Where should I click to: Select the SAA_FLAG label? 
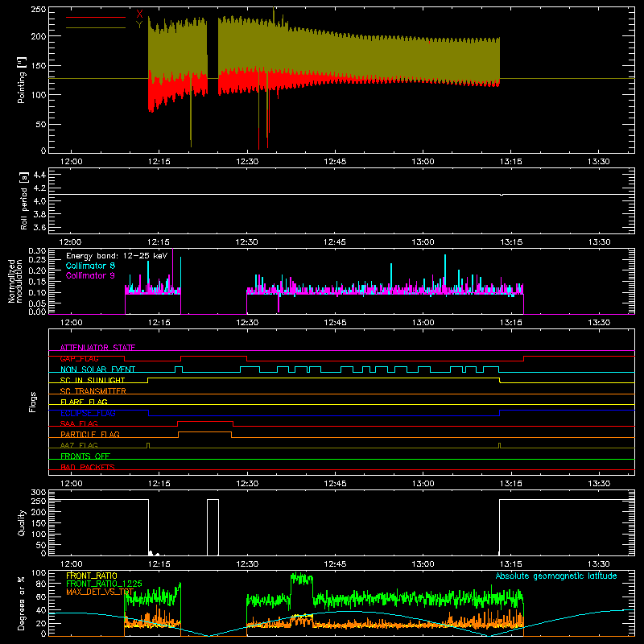79,423
